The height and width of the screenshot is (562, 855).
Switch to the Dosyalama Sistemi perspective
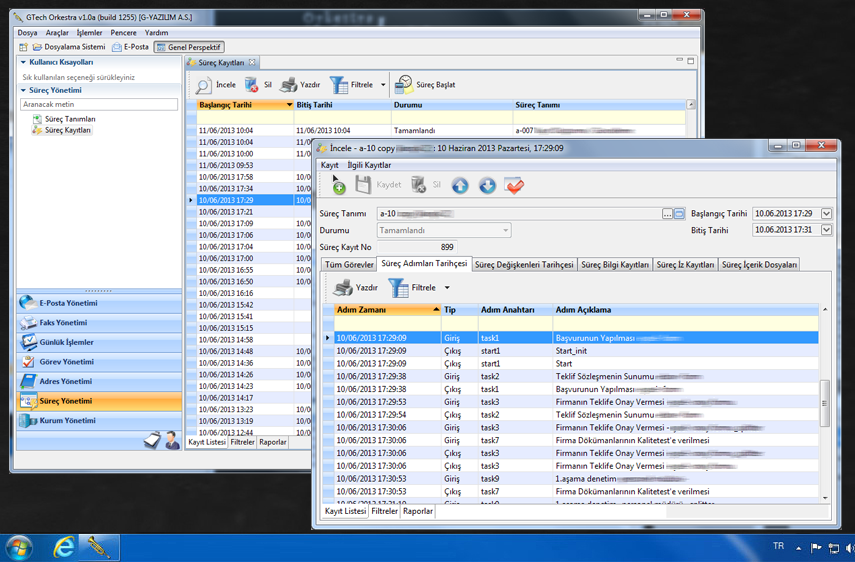coord(69,47)
